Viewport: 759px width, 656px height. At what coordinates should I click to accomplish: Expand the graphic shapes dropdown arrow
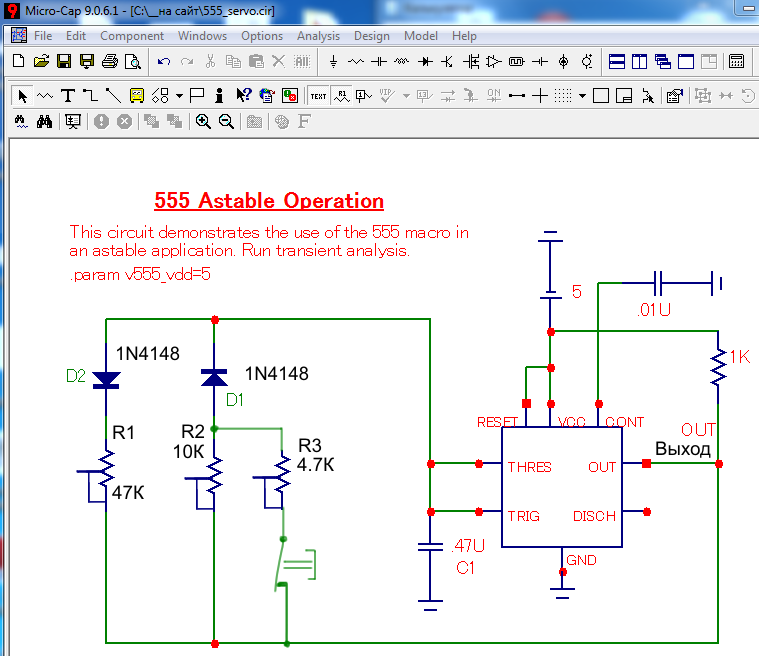tap(179, 97)
